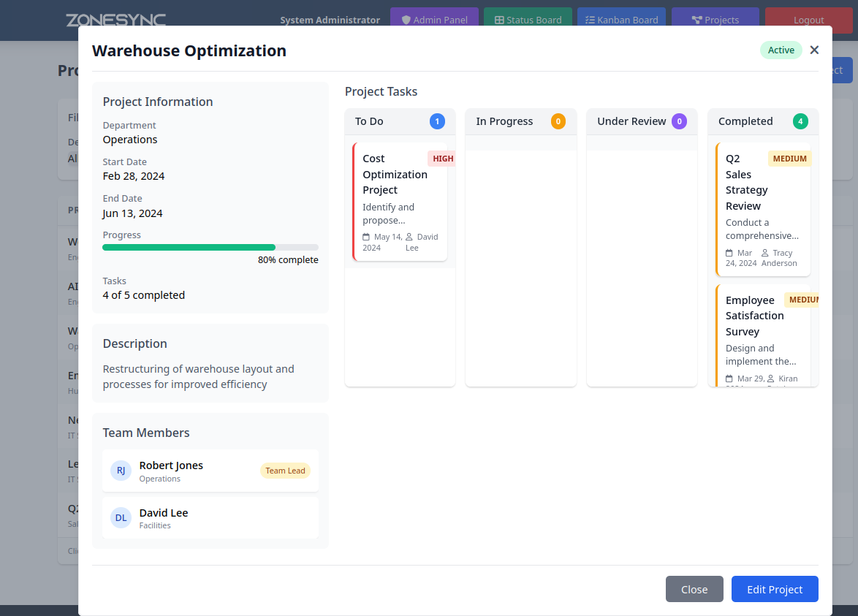Click the To Do column header
Image resolution: width=858 pixels, height=616 pixels.
click(x=400, y=121)
